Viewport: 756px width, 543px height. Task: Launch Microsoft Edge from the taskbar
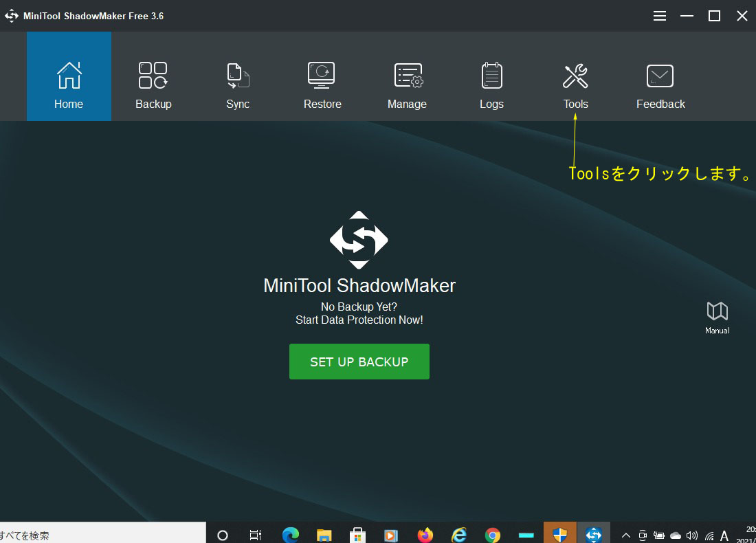tap(290, 535)
